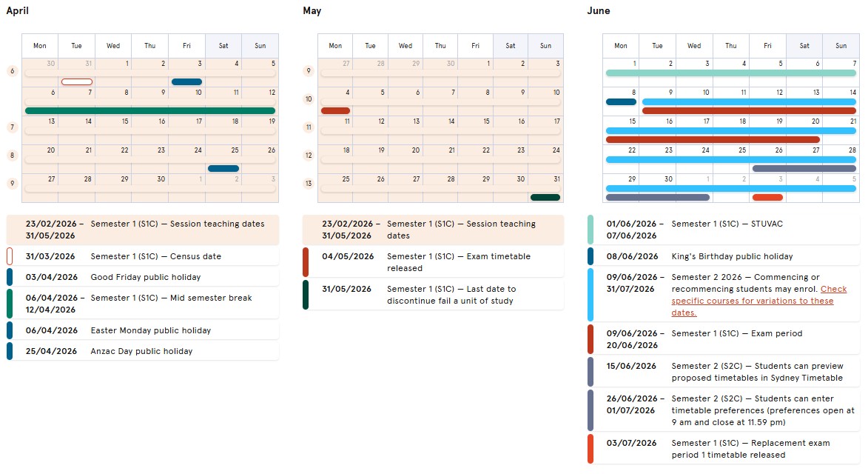Click the date 15 in the June calendar
The height and width of the screenshot is (474, 868).
click(632, 121)
